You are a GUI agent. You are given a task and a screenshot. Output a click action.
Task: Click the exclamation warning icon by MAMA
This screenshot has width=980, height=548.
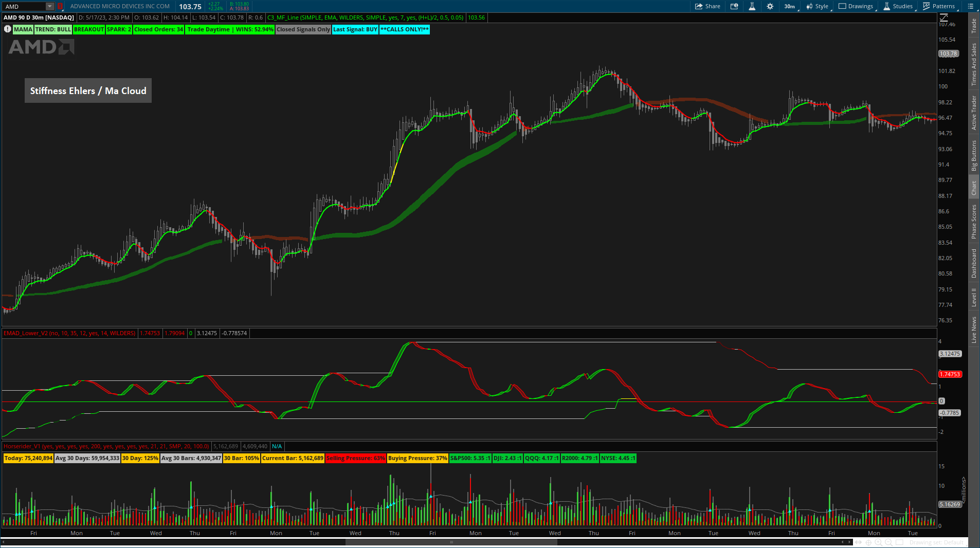pyautogui.click(x=7, y=29)
